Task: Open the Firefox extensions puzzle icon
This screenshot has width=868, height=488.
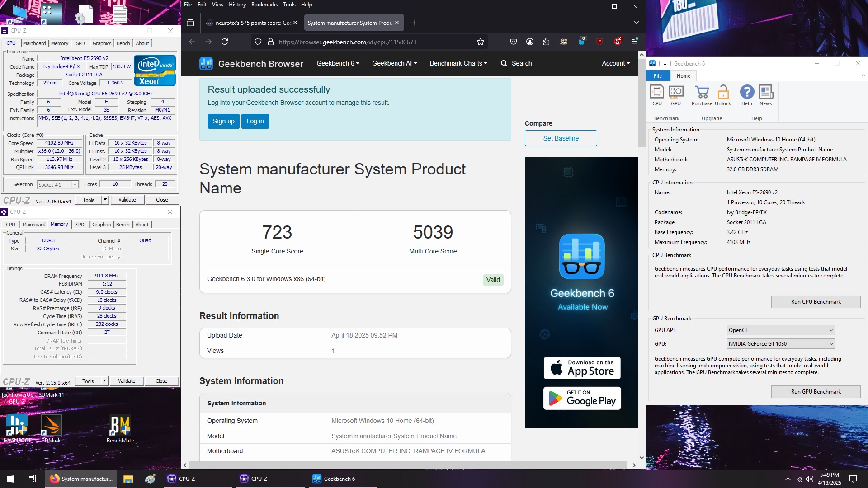Action: pos(546,42)
